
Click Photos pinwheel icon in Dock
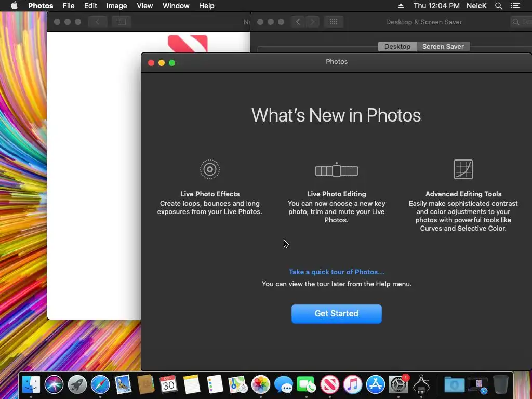(261, 384)
